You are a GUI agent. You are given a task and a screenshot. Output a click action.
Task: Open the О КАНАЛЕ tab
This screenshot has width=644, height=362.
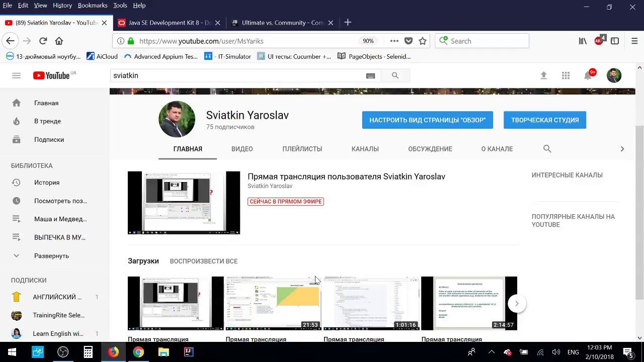tap(497, 149)
